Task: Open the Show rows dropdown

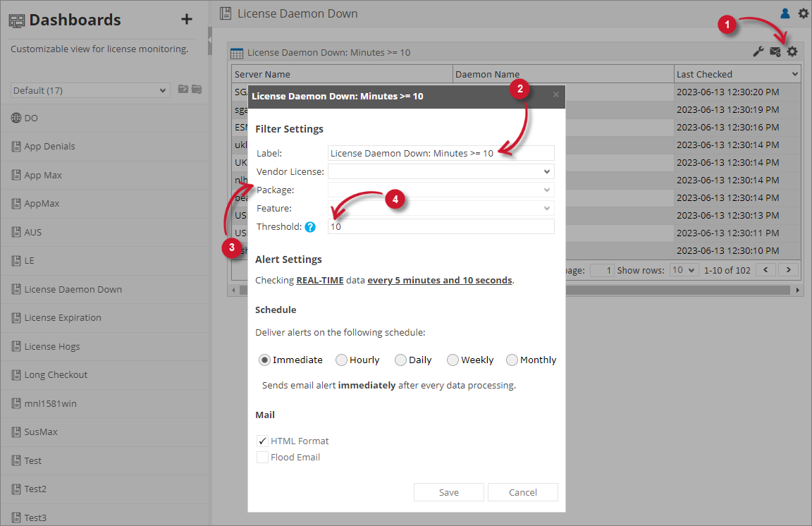Action: tap(684, 270)
